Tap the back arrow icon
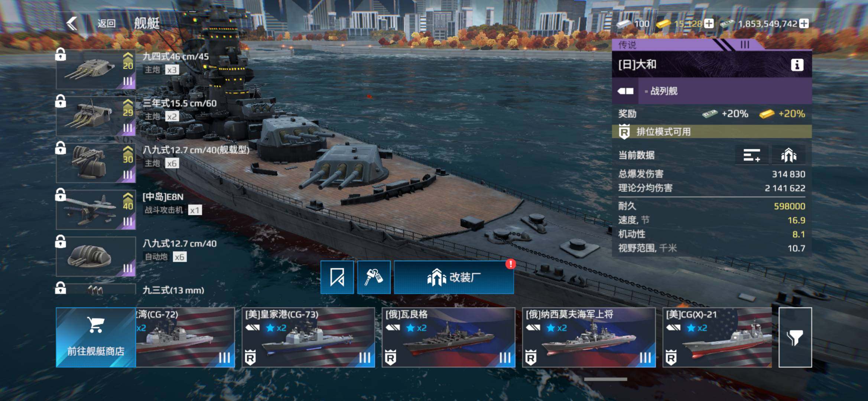The image size is (868, 401). 72,23
